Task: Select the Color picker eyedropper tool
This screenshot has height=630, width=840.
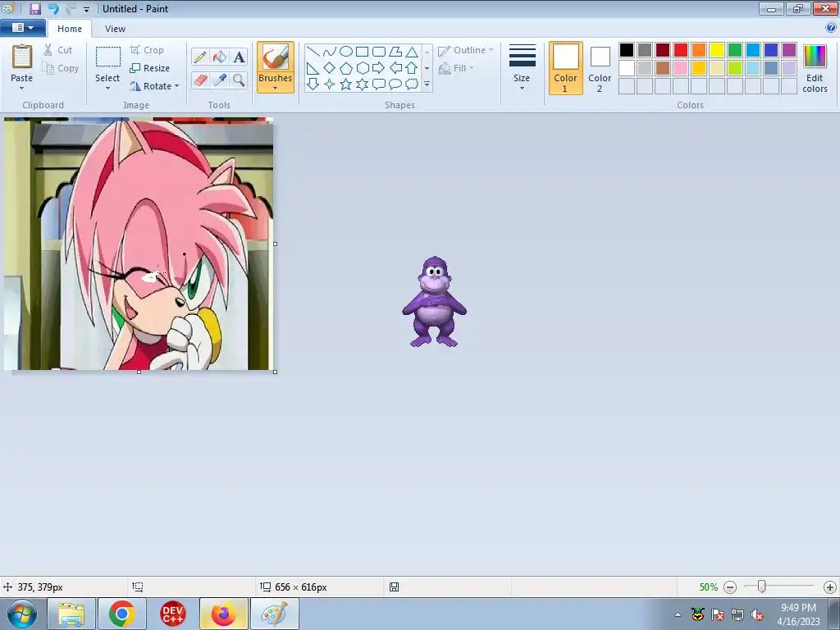Action: tap(220, 80)
